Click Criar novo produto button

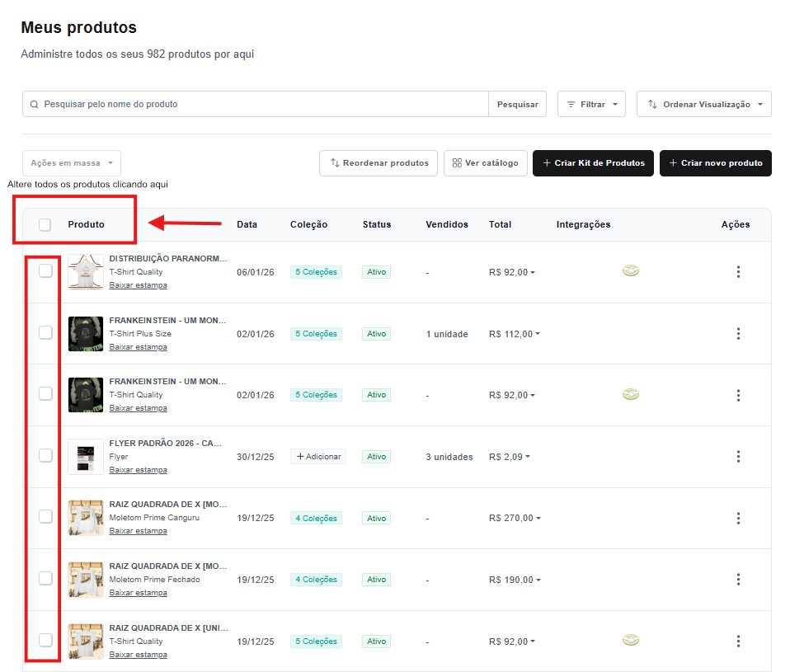(715, 163)
